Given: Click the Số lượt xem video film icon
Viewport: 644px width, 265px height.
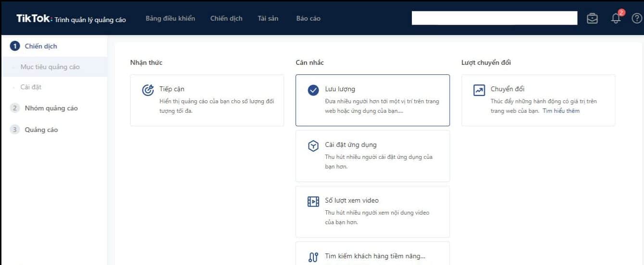Looking at the screenshot, I should (313, 202).
